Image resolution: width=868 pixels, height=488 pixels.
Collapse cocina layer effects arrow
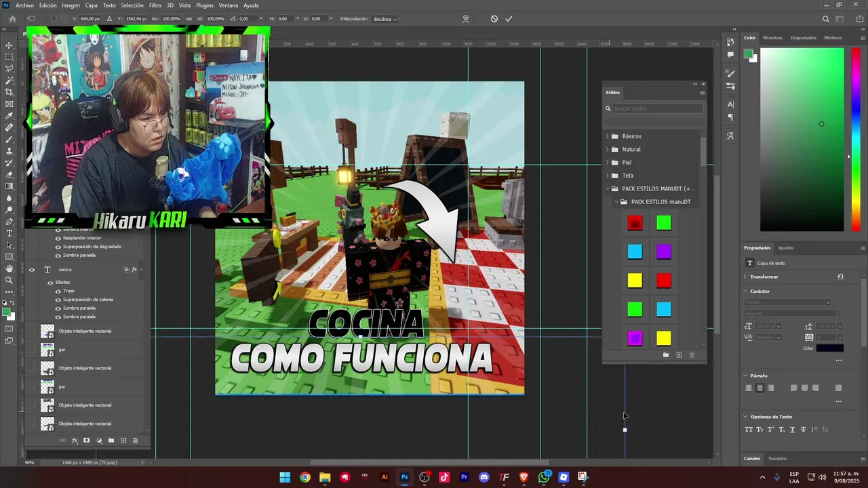[140, 270]
